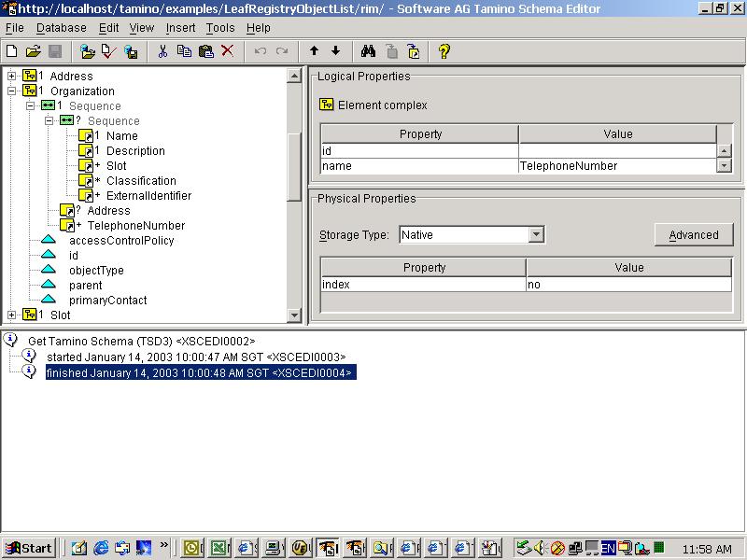The height and width of the screenshot is (560, 747).
Task: Expand the top Address tree node
Action: point(11,77)
